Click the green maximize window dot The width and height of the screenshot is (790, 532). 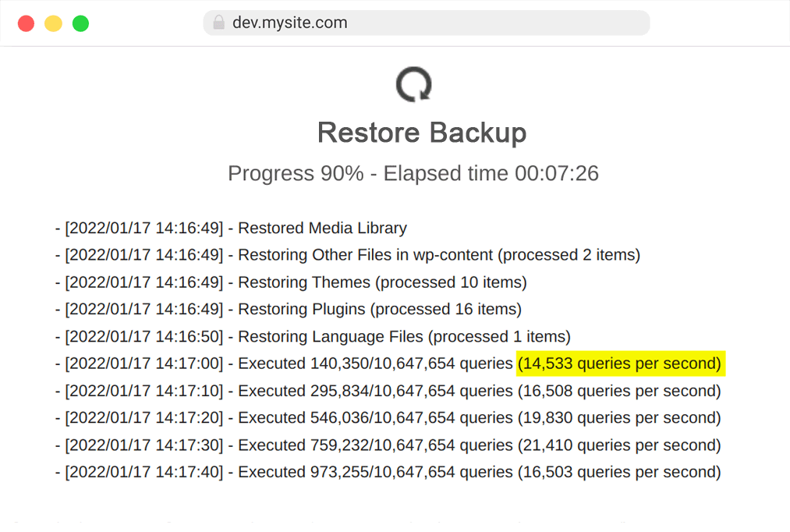tap(80, 23)
